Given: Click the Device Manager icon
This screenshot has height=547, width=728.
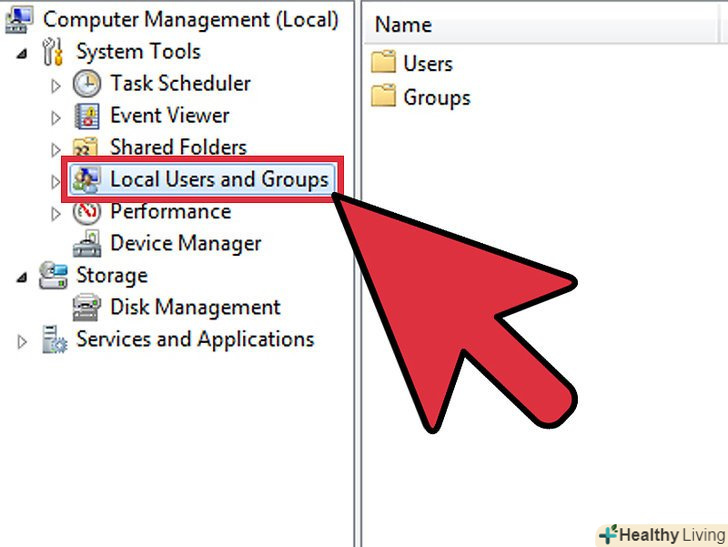Looking at the screenshot, I should point(87,243).
